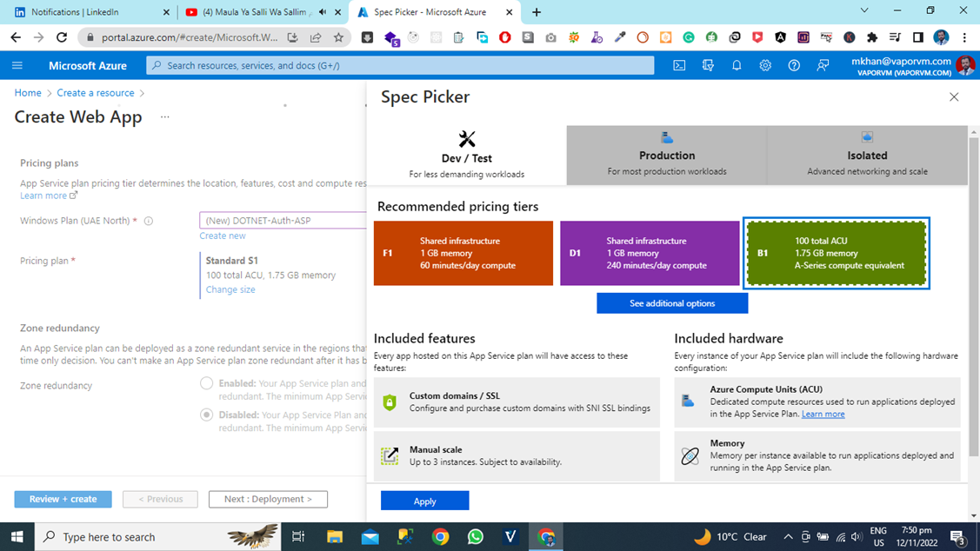The width and height of the screenshot is (980, 551).
Task: Click See additional options
Action: [x=671, y=302]
